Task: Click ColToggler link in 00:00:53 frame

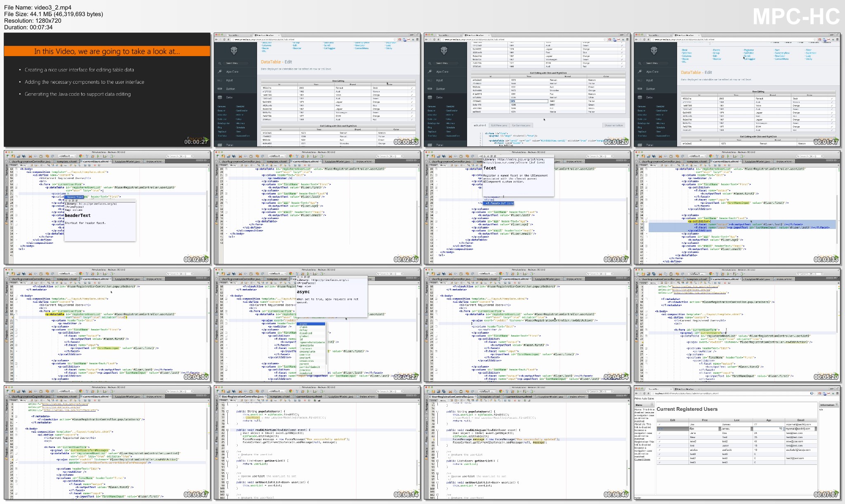Action: pos(329,48)
